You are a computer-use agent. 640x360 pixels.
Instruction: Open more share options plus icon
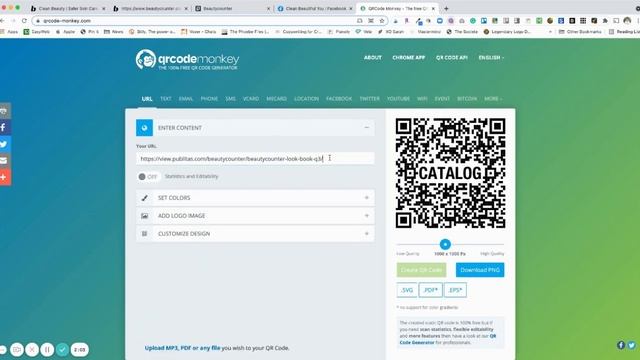click(5, 177)
